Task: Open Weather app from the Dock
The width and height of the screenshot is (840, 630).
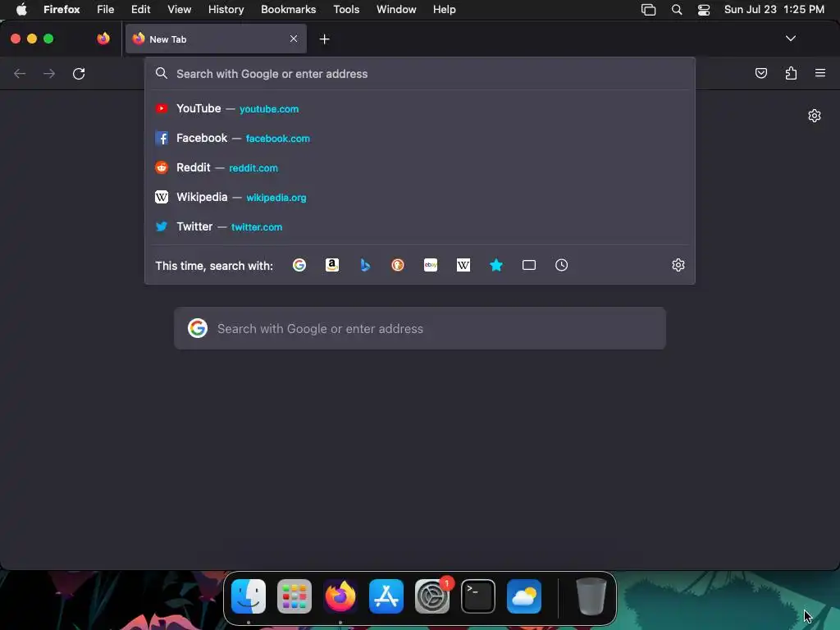Action: pyautogui.click(x=524, y=596)
